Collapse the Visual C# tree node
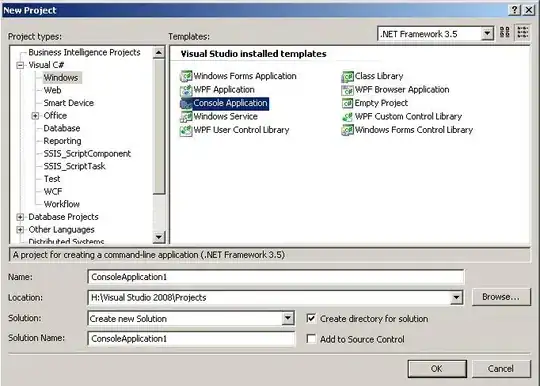The height and width of the screenshot is (386, 540). [x=20, y=65]
